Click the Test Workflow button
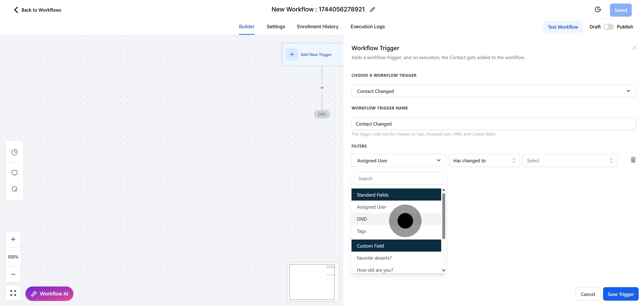Screen dimensions: 644x306 tap(563, 27)
